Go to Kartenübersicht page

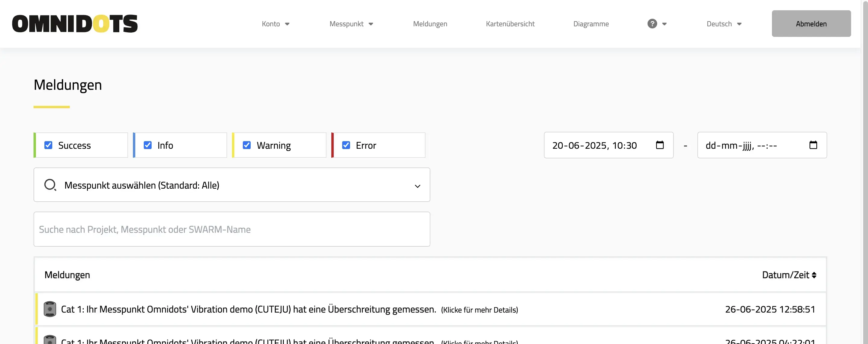click(510, 24)
